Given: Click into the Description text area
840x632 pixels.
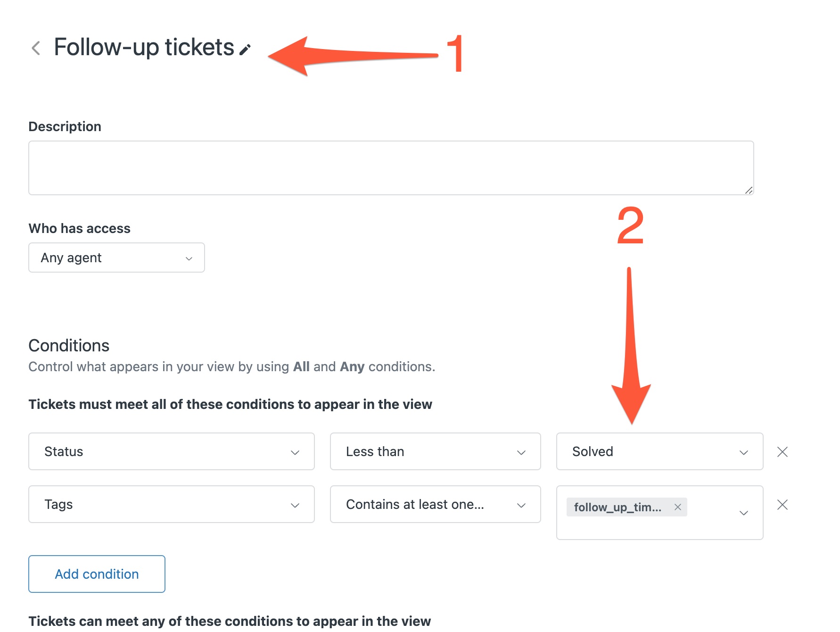Looking at the screenshot, I should (391, 168).
